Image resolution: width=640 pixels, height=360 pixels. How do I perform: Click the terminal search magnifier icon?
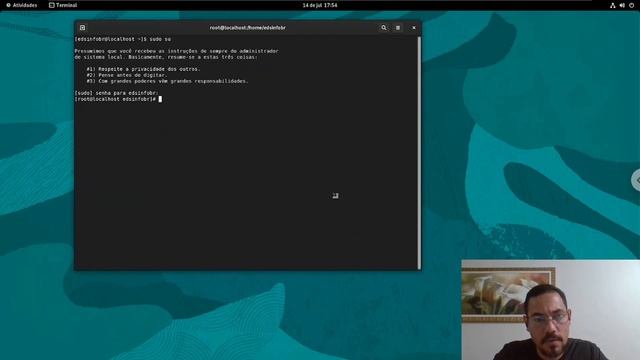click(x=384, y=28)
